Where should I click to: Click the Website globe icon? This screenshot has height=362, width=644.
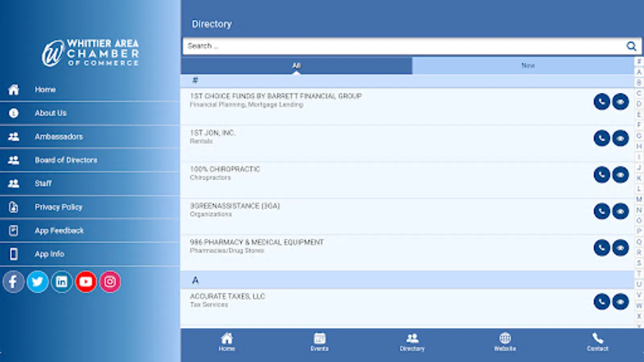[505, 339]
